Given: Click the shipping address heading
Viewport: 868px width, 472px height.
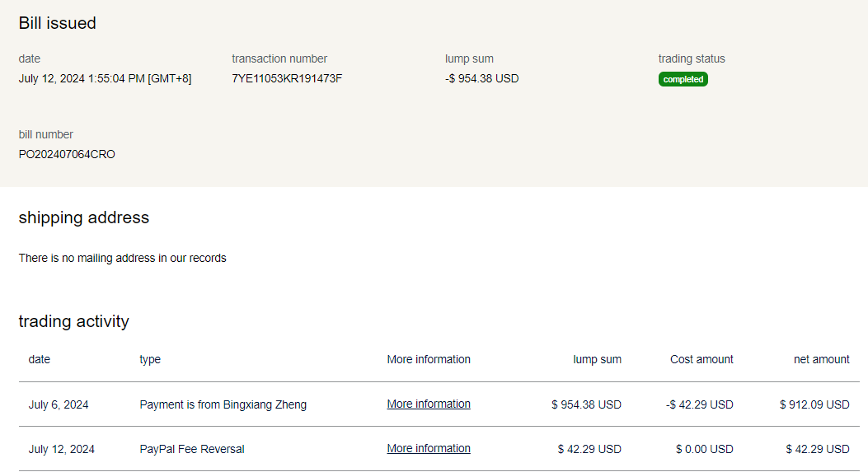Looking at the screenshot, I should tap(84, 217).
